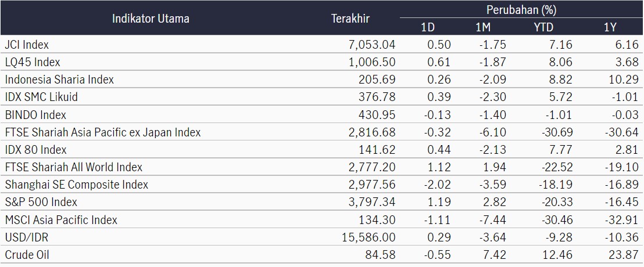Viewport: 644px width, 267px height.
Task: Select the BINDO Index row label
Action: pyautogui.click(x=35, y=115)
